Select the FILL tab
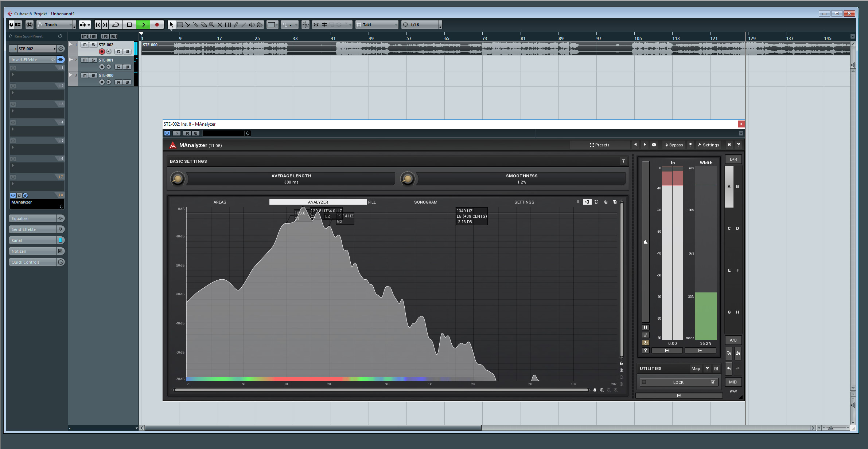The width and height of the screenshot is (868, 449). (372, 202)
